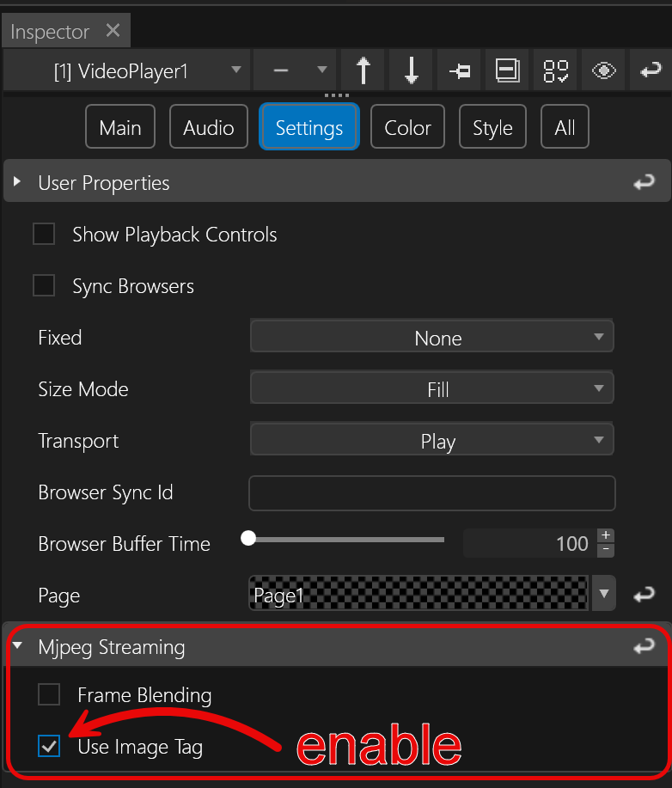Increase Browser Buffer Time with plus stepper
Screen dimensions: 672x788
(x=606, y=535)
